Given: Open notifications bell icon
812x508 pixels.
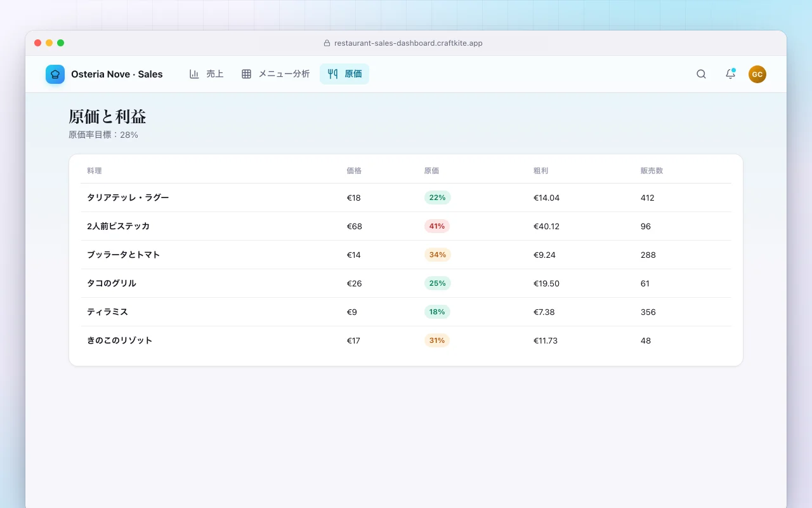Looking at the screenshot, I should [730, 74].
